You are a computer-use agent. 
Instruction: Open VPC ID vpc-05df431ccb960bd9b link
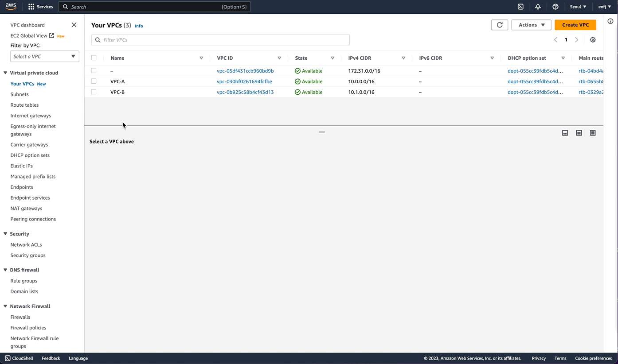click(245, 71)
